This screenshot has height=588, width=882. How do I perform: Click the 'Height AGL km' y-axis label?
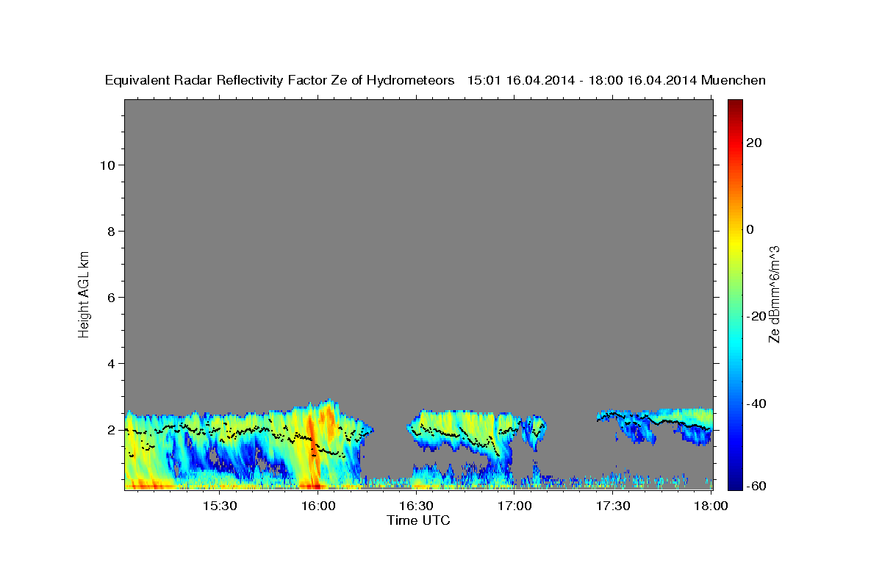[x=84, y=293]
